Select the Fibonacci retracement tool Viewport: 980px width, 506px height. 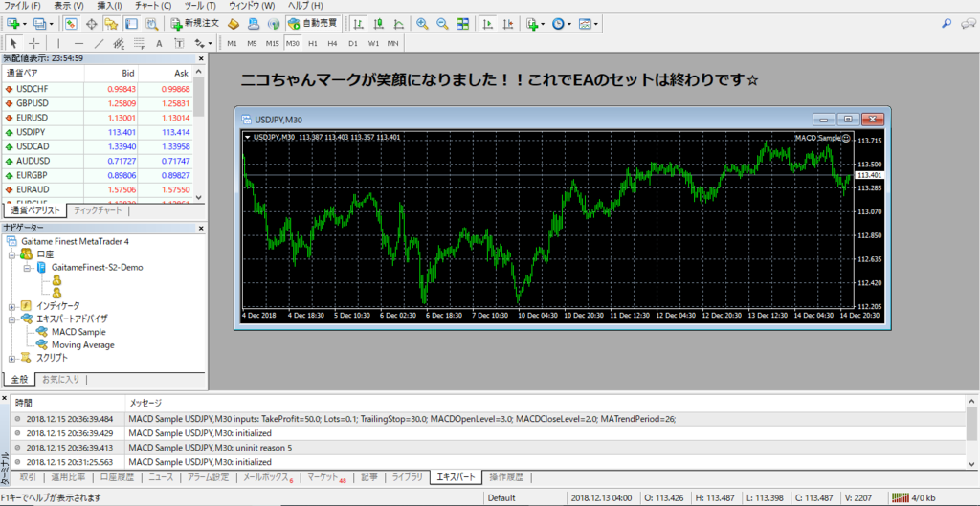139,43
